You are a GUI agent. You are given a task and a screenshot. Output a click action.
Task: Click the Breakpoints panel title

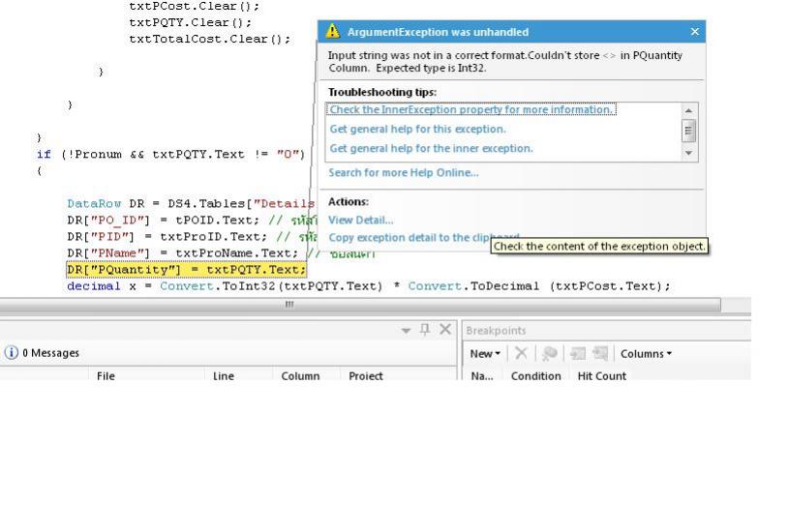496,331
